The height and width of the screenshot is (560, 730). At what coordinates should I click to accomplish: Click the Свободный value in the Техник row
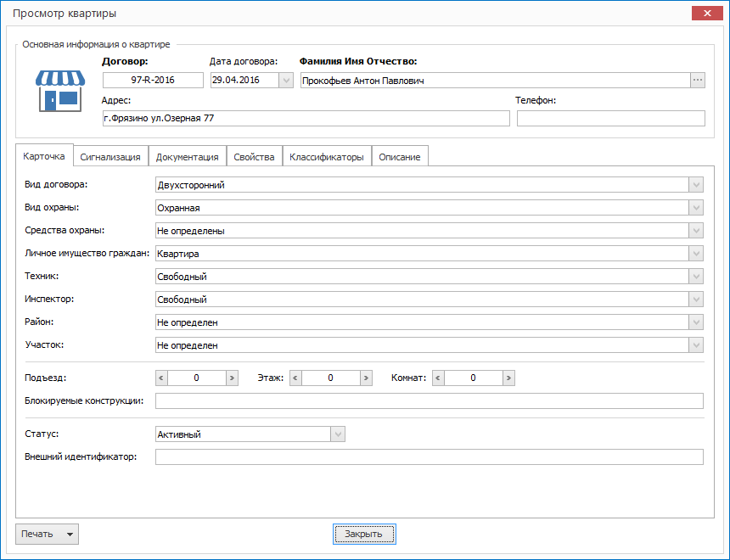pos(182,277)
